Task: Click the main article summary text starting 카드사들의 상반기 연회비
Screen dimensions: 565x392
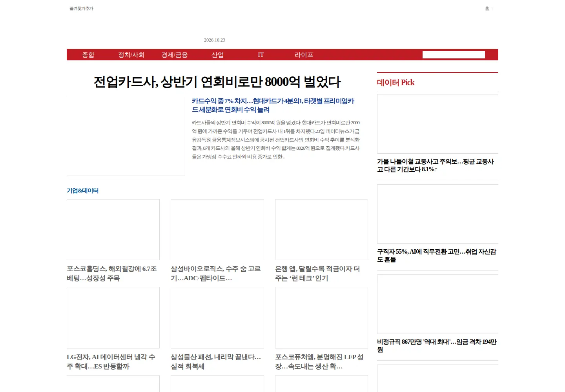Action: click(x=276, y=140)
